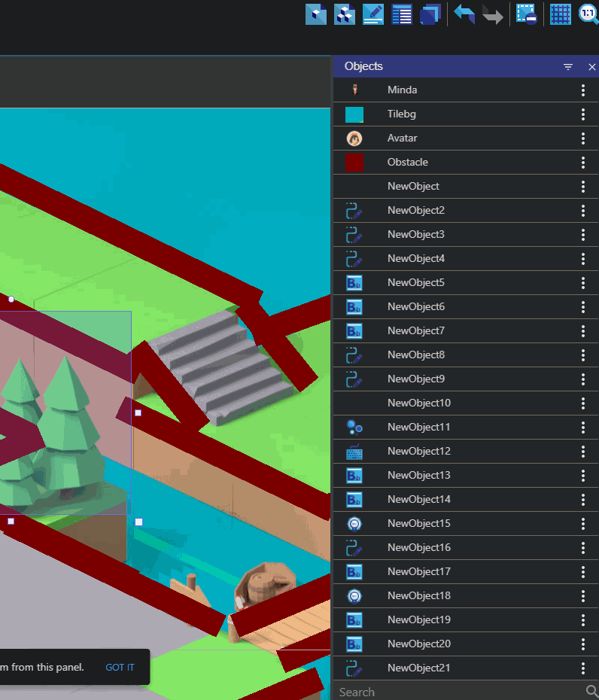
Task: Redo the last undone change
Action: (x=493, y=14)
